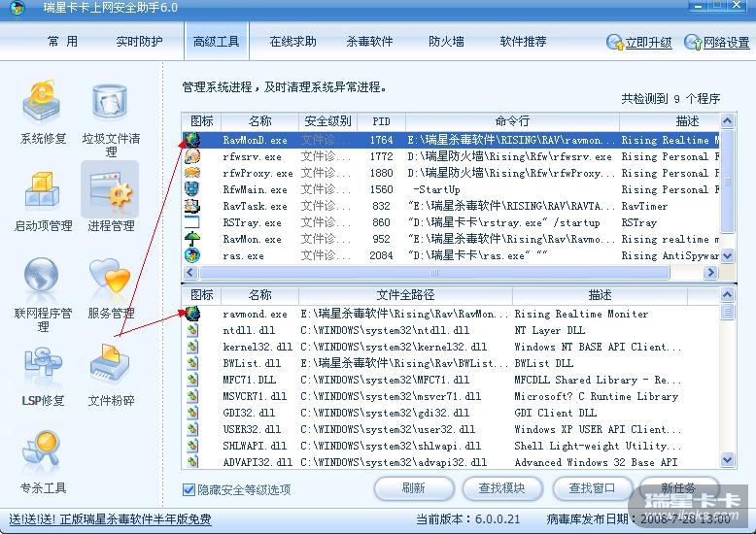The height and width of the screenshot is (534, 756).
Task: Click the module icon beside ntdll.dll
Action: [192, 330]
